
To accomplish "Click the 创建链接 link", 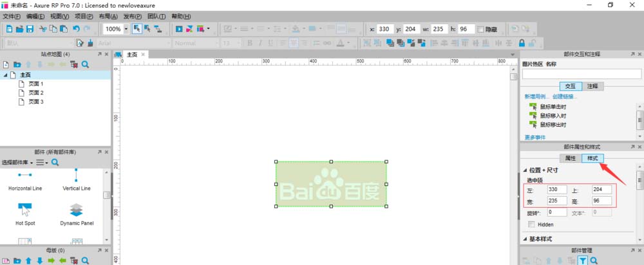I will click(x=565, y=97).
